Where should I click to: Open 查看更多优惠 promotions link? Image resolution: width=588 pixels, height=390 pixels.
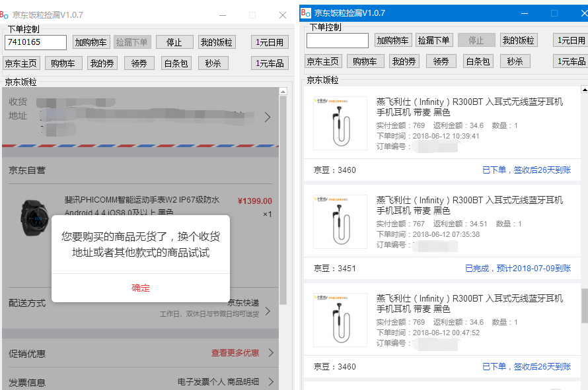coord(235,353)
